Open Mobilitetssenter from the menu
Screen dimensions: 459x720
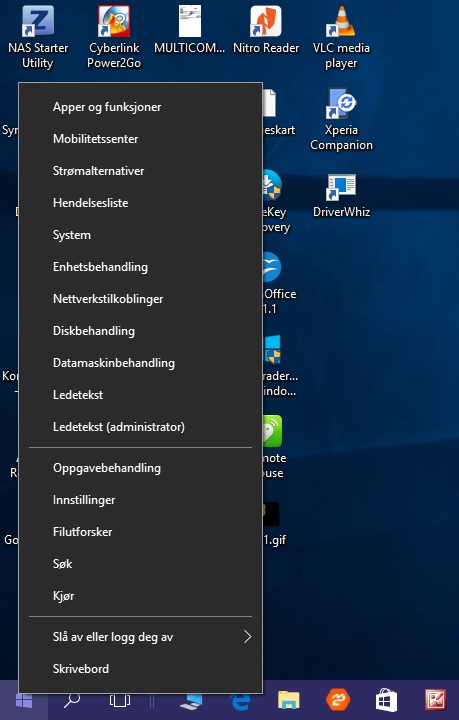click(140, 139)
